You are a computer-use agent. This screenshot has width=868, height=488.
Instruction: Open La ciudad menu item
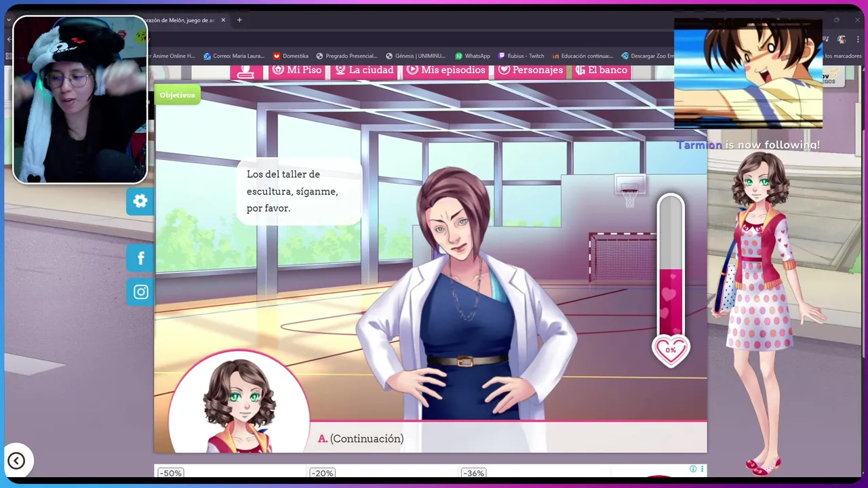364,70
